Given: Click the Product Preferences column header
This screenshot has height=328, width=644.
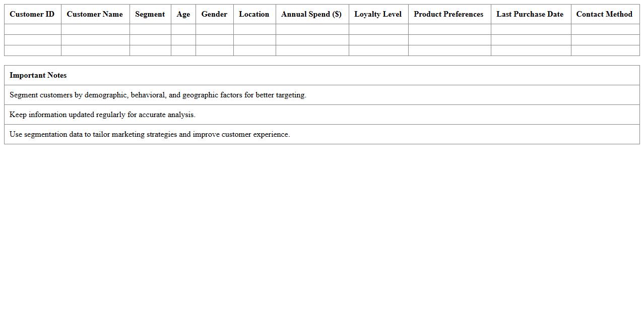Looking at the screenshot, I should (x=448, y=14).
